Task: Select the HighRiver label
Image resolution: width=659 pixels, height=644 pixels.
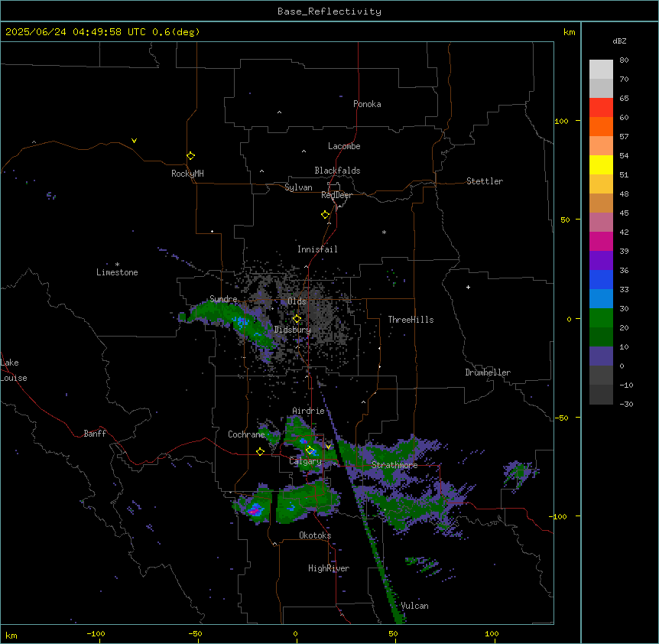Action: pyautogui.click(x=329, y=568)
